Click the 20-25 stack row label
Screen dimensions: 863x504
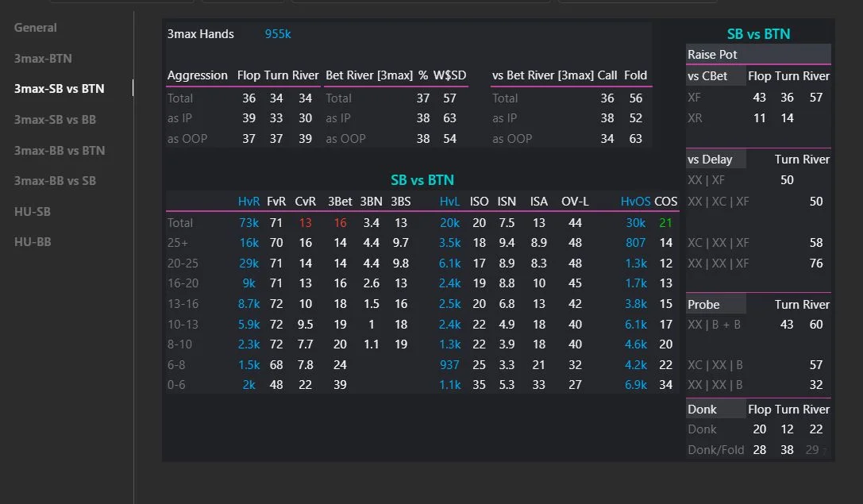coord(183,263)
